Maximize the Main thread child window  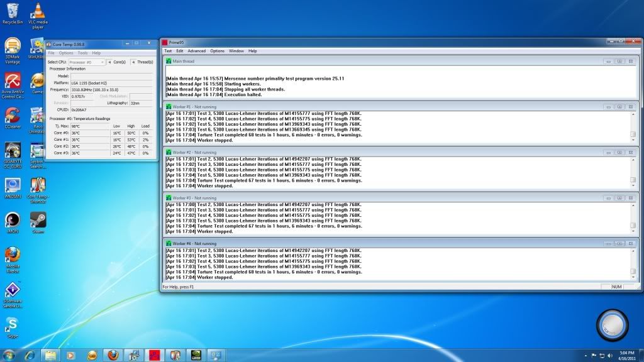coord(619,61)
